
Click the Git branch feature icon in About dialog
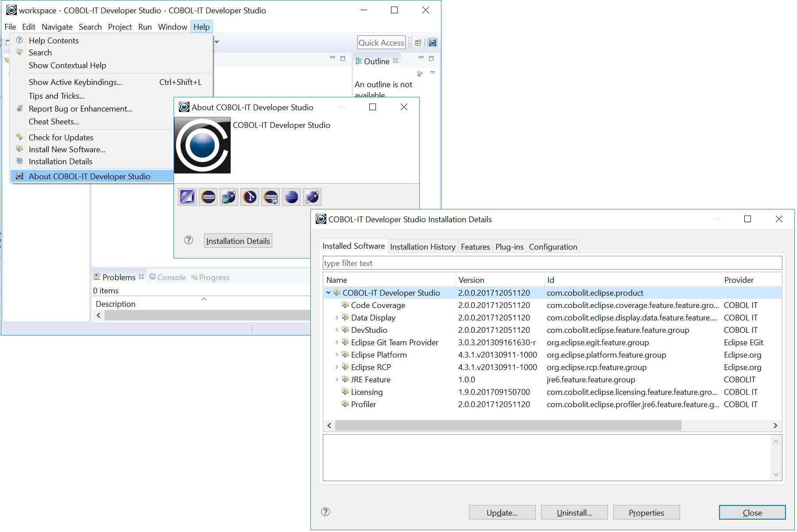[250, 197]
